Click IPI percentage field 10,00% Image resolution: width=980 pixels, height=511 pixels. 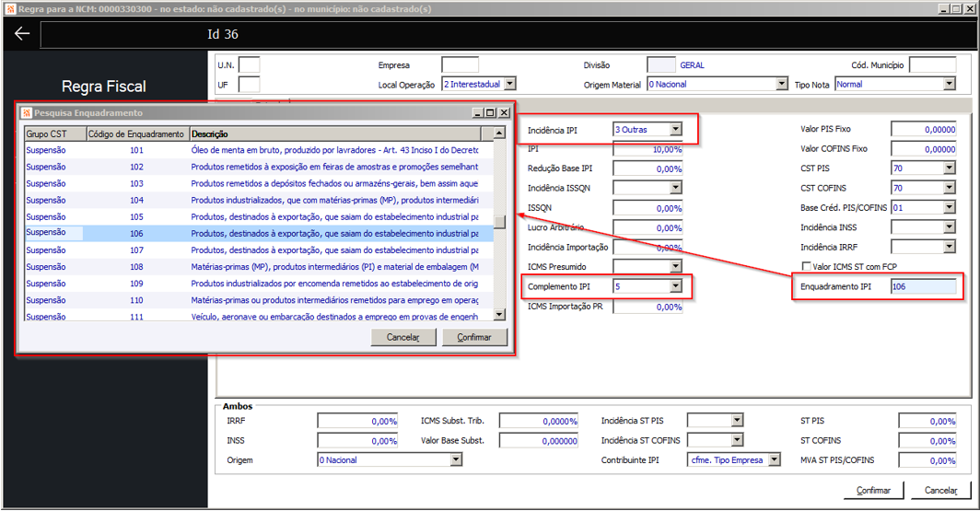[x=647, y=149]
